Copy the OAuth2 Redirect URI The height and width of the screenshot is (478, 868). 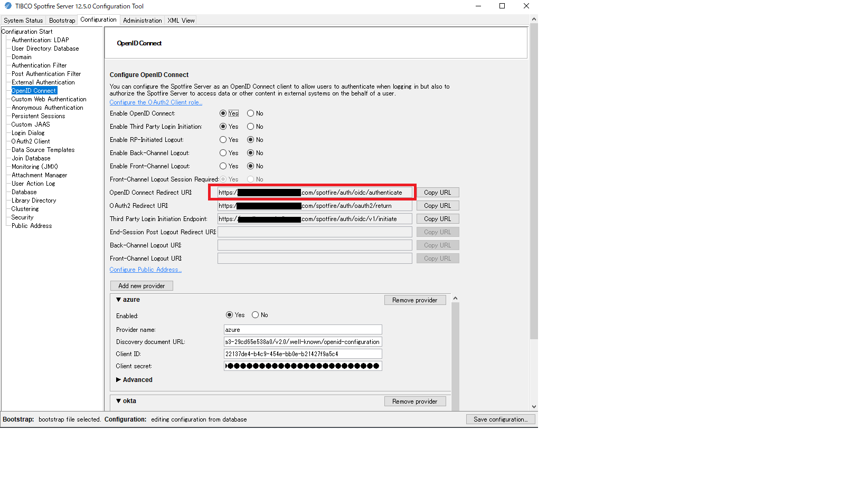click(x=438, y=206)
